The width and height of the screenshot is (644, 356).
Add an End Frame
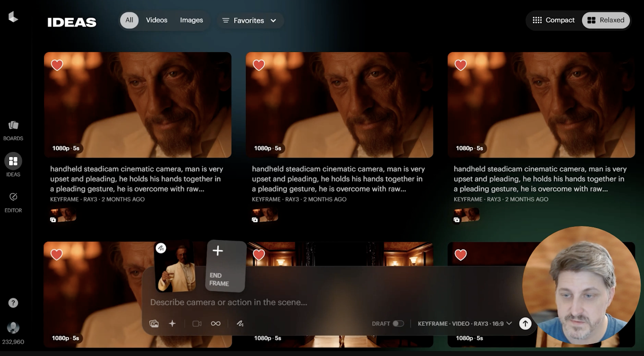pyautogui.click(x=226, y=266)
